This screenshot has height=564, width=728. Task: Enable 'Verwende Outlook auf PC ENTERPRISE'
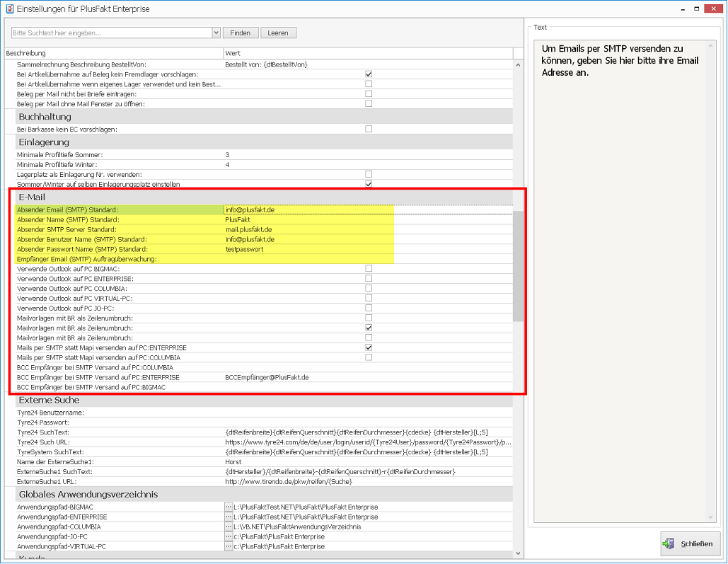point(369,278)
